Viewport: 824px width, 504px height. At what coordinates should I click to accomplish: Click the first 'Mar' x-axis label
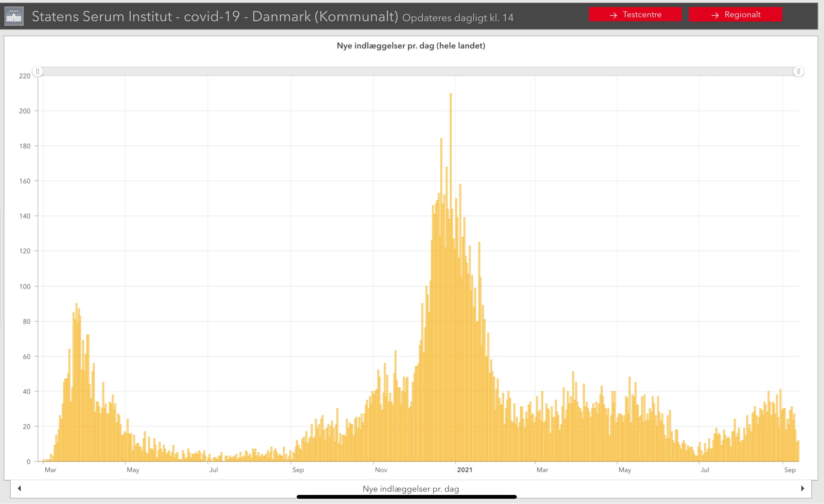tap(50, 470)
